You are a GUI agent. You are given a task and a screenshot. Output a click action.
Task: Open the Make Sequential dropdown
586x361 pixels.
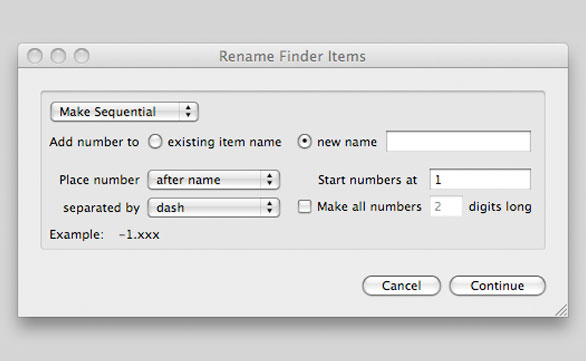tap(124, 112)
